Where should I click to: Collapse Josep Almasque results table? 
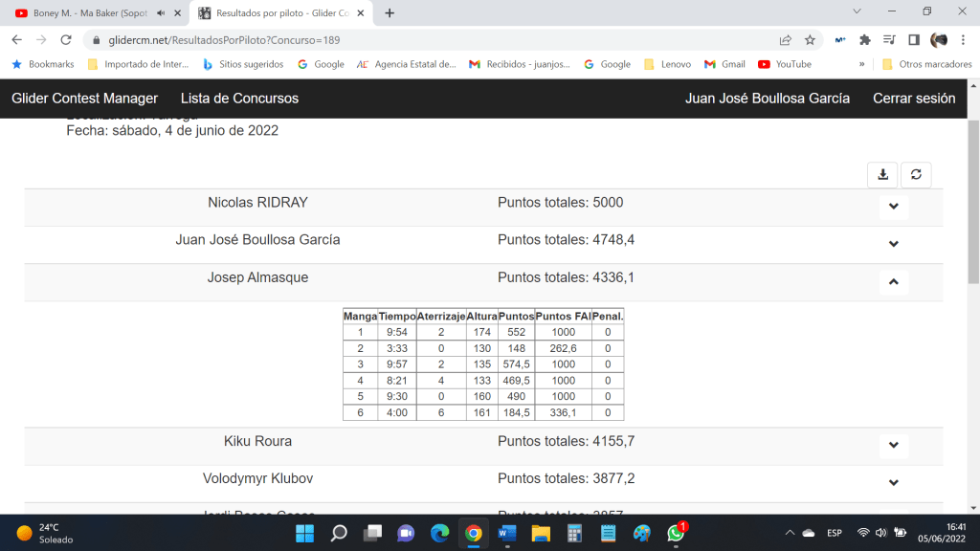893,281
